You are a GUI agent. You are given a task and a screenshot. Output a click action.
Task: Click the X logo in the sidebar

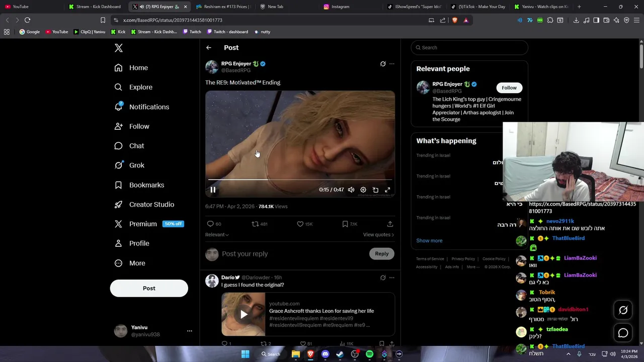tap(119, 48)
